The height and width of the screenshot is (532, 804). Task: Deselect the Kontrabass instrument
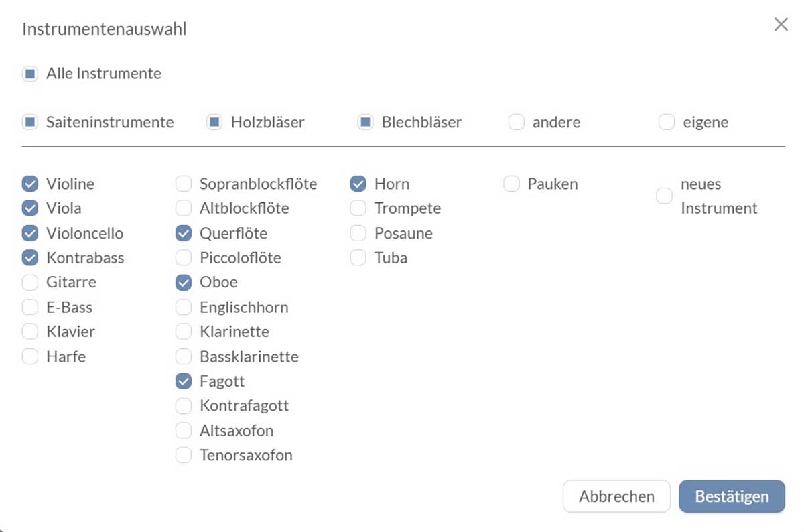pyautogui.click(x=30, y=258)
